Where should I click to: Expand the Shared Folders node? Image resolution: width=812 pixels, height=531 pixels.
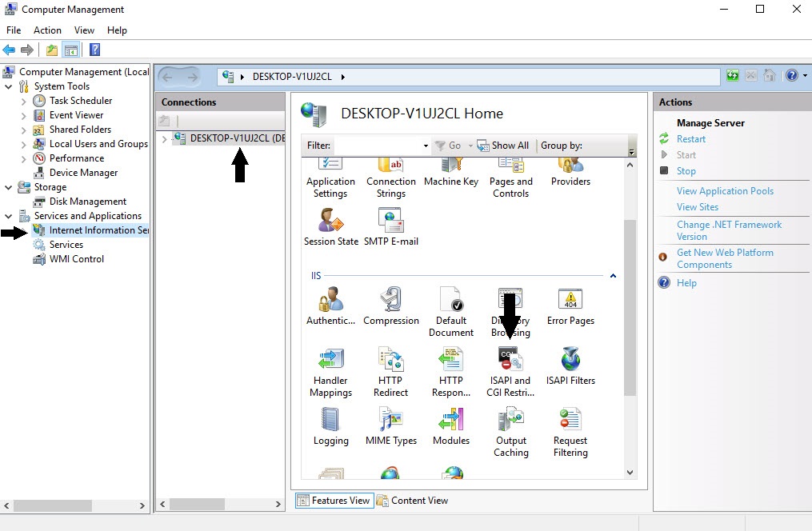pyautogui.click(x=23, y=130)
